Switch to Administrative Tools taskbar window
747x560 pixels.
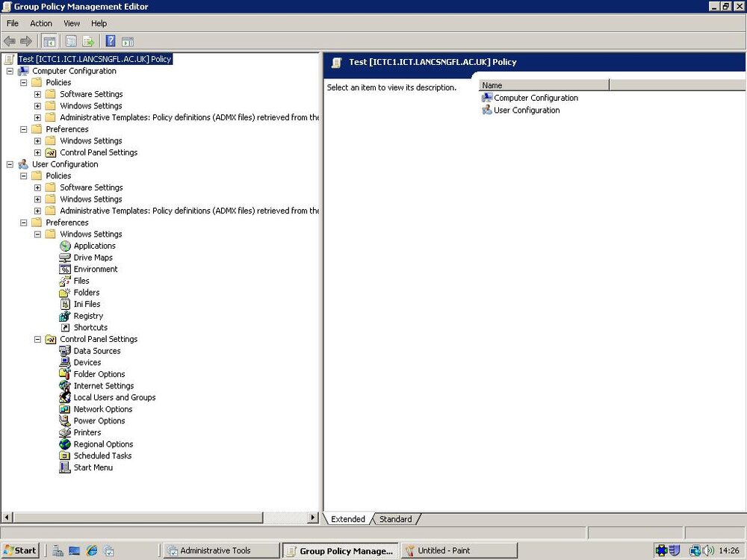point(221,550)
